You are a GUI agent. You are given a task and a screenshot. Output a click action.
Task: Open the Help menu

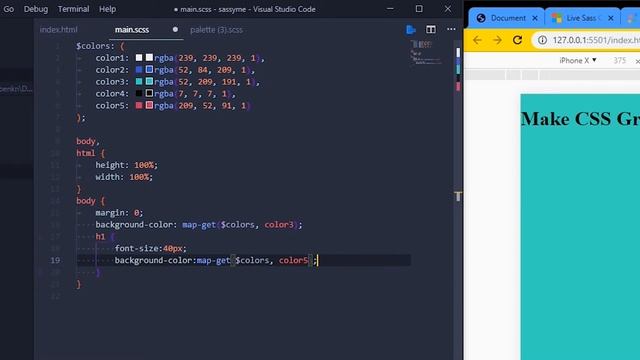point(107,9)
